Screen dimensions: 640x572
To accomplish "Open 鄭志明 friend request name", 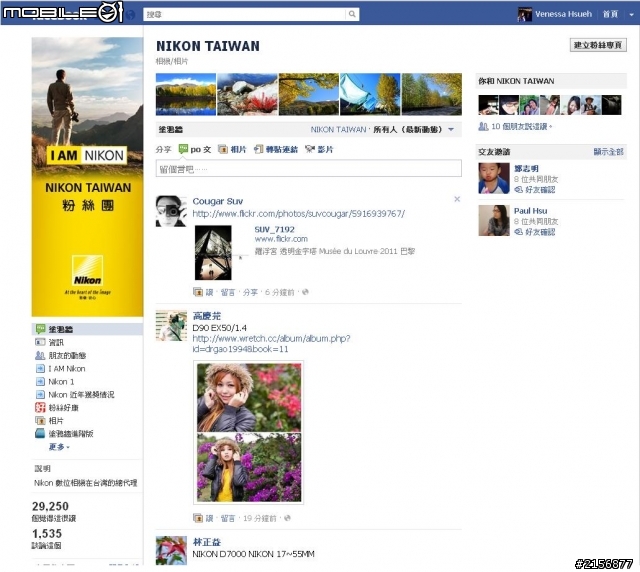I will 526,168.
